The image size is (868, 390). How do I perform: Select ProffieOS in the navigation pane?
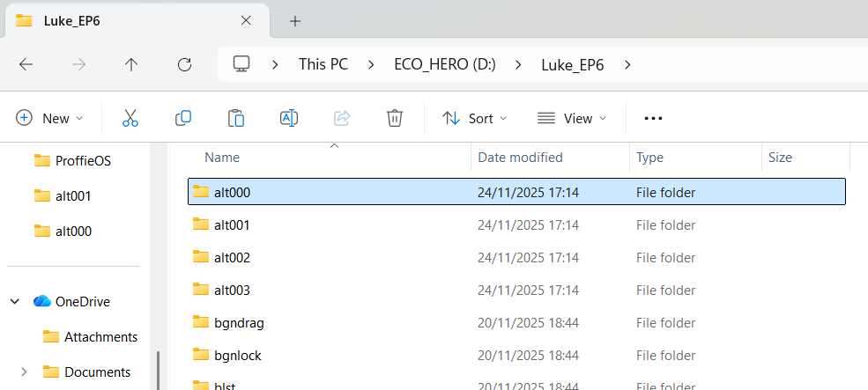click(83, 160)
